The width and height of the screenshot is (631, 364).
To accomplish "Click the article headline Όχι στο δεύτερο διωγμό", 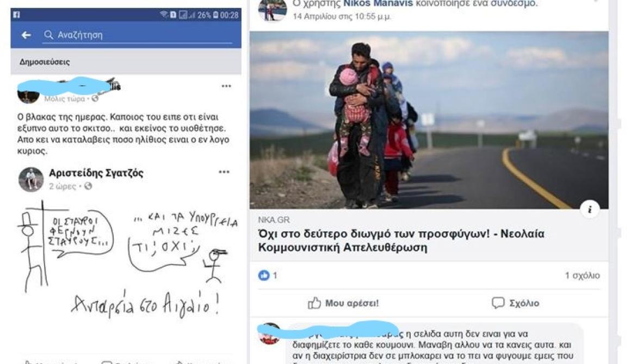I will pyautogui.click(x=401, y=240).
